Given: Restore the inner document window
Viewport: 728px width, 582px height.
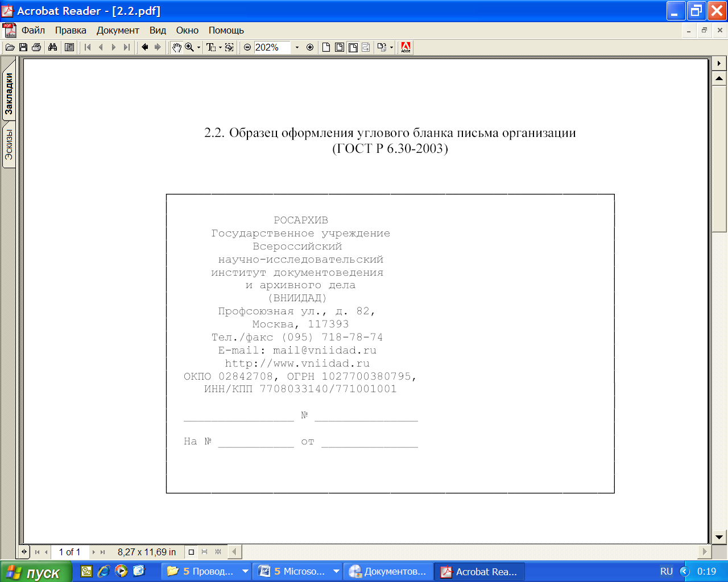Looking at the screenshot, I should pyautogui.click(x=704, y=30).
